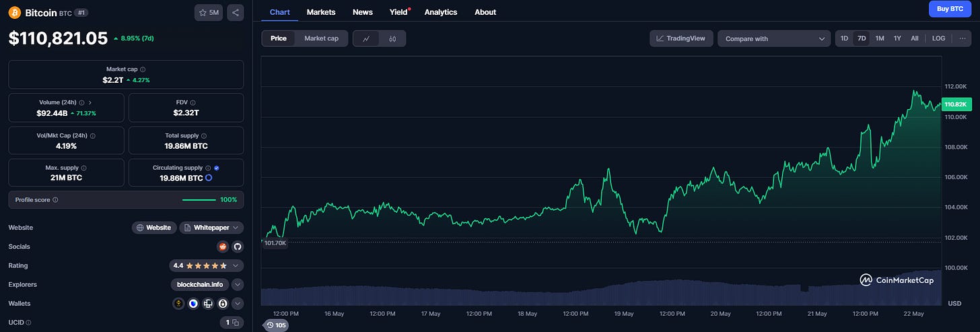Open the blockchain.info explorer link
This screenshot has width=980, height=332.
[199, 284]
